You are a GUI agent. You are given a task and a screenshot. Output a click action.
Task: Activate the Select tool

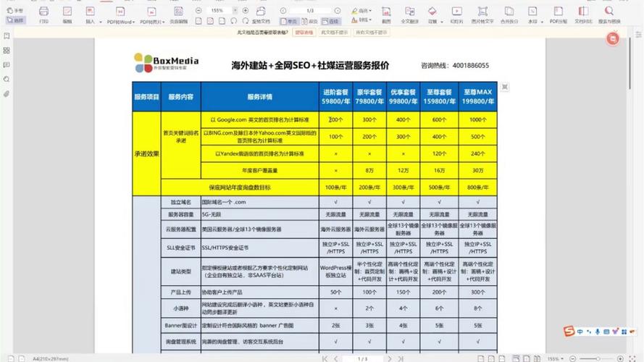pos(16,20)
